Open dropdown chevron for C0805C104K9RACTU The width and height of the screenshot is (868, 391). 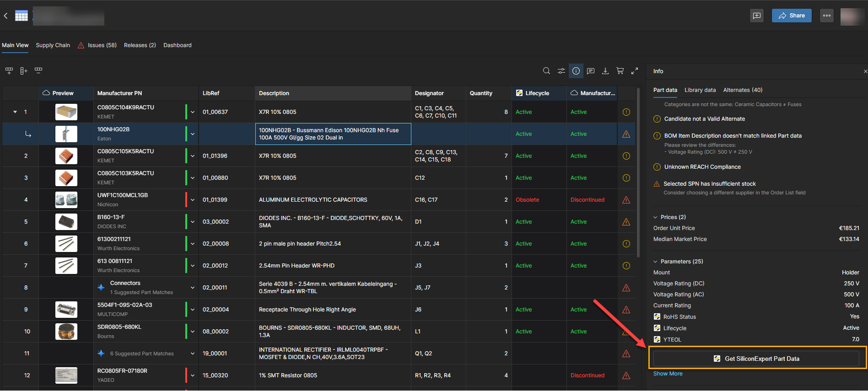coord(193,112)
